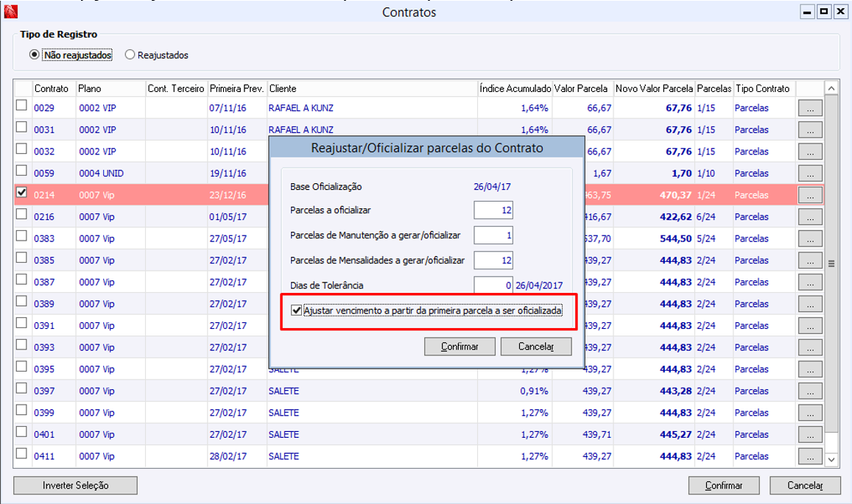Open ellipsis button for contract 0383
The image size is (852, 504).
coord(810,238)
